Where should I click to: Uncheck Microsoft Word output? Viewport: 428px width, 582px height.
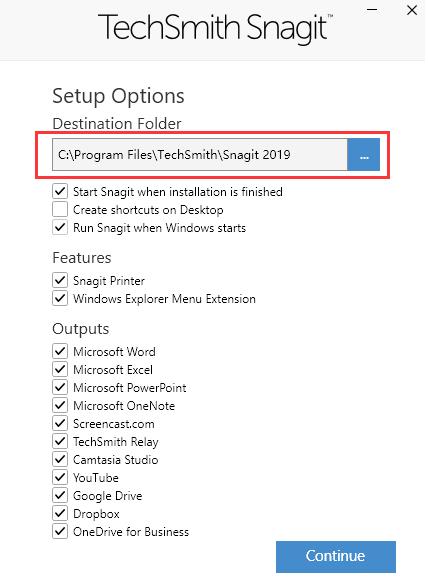point(60,351)
